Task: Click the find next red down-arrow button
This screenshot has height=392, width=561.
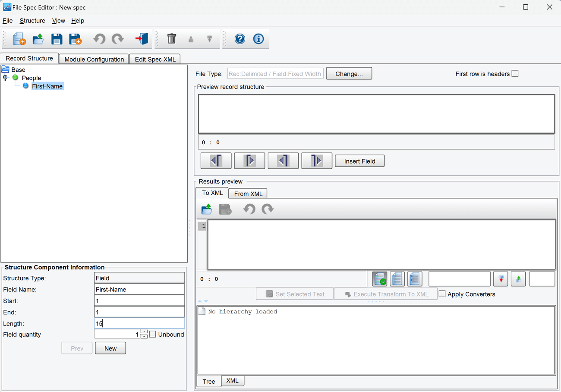Action: [501, 279]
